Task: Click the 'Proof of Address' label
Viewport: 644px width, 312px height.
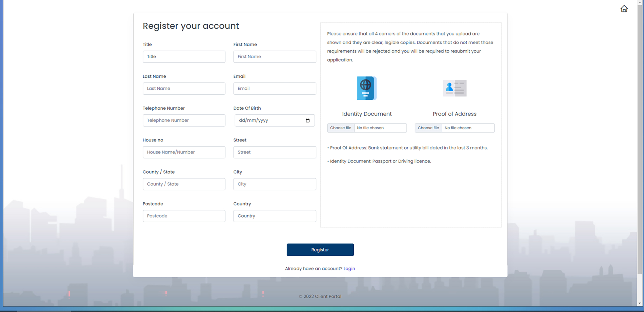Action: [455, 114]
